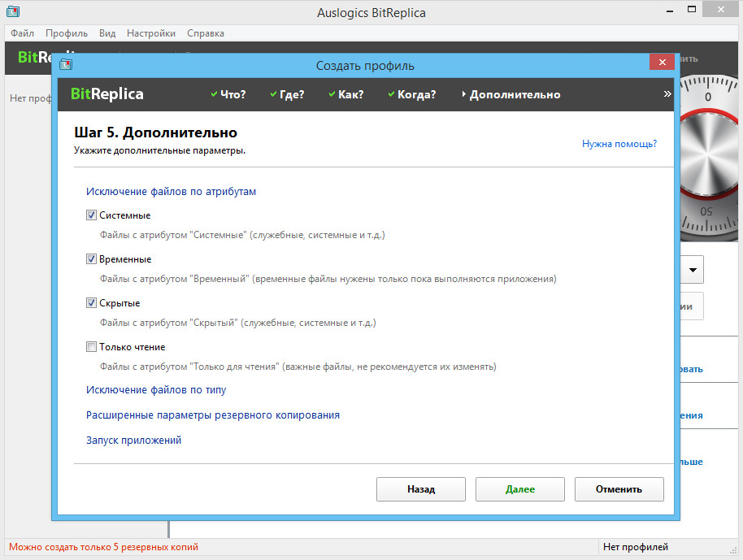Viewport: 743px width, 560px height.
Task: Click the BitReplica logo in dialog header
Action: (107, 93)
